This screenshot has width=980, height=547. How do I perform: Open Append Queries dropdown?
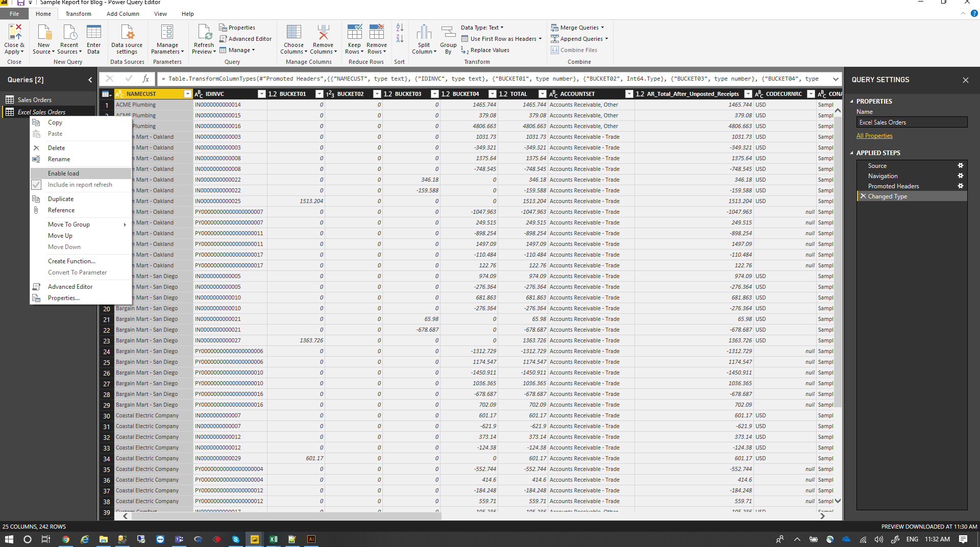click(580, 39)
